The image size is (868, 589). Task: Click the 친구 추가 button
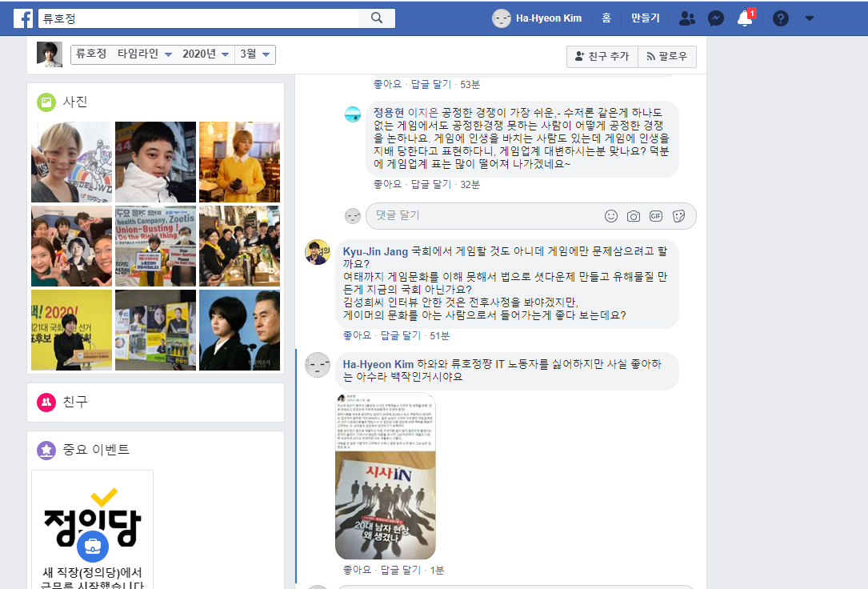coord(602,57)
